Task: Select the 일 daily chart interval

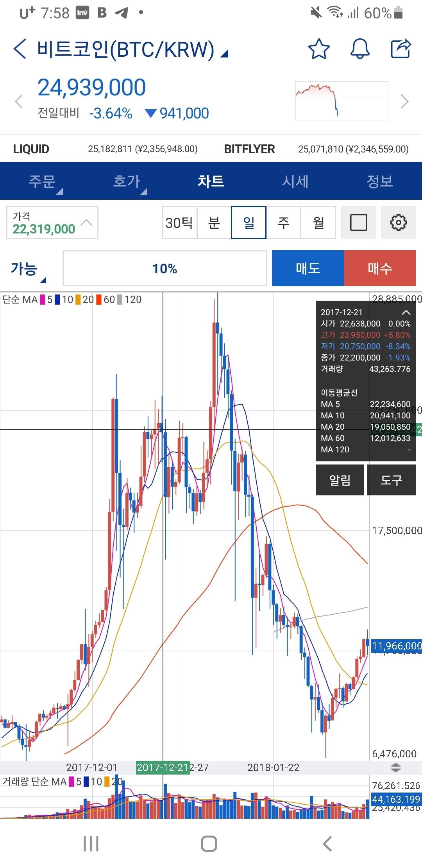Action: [x=249, y=222]
